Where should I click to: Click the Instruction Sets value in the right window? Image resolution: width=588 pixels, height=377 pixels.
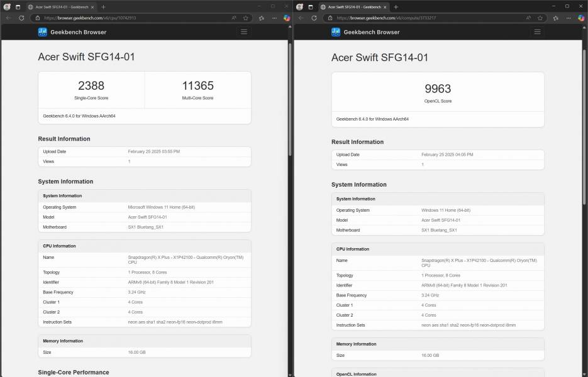(469, 325)
